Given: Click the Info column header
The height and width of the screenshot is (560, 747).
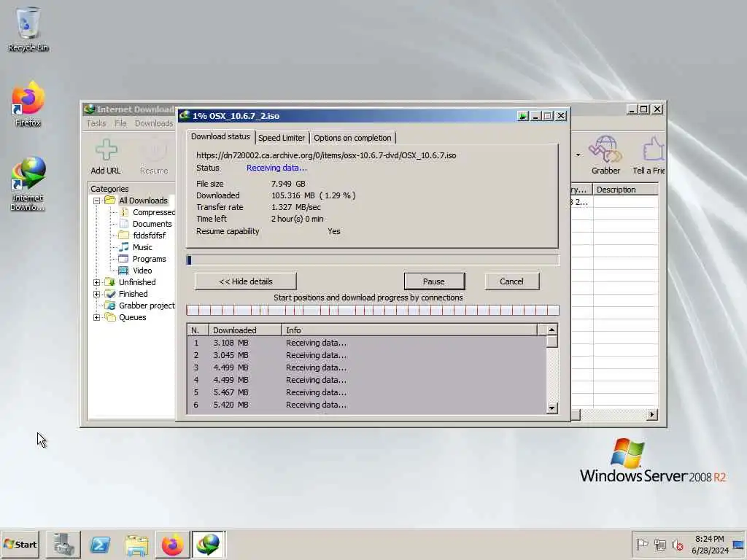Looking at the screenshot, I should point(409,330).
